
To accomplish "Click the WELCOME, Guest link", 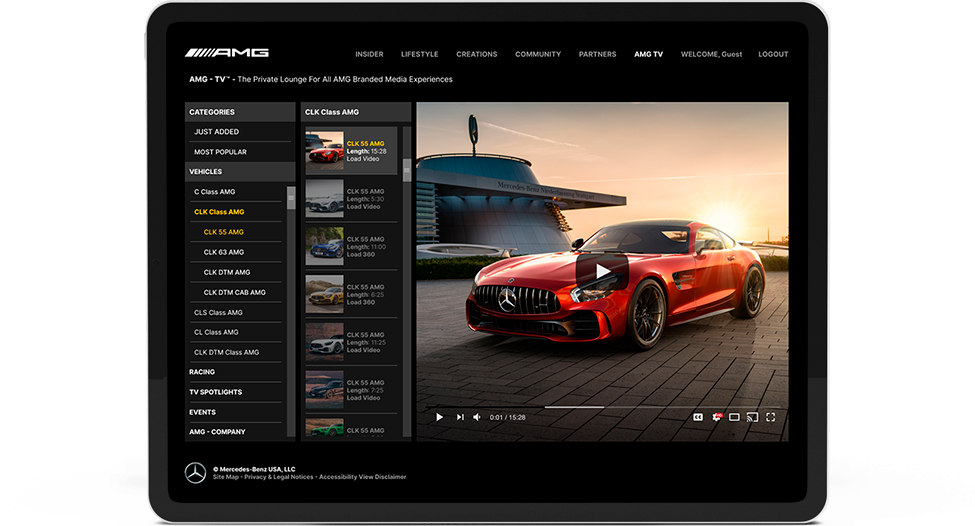I will [x=711, y=54].
